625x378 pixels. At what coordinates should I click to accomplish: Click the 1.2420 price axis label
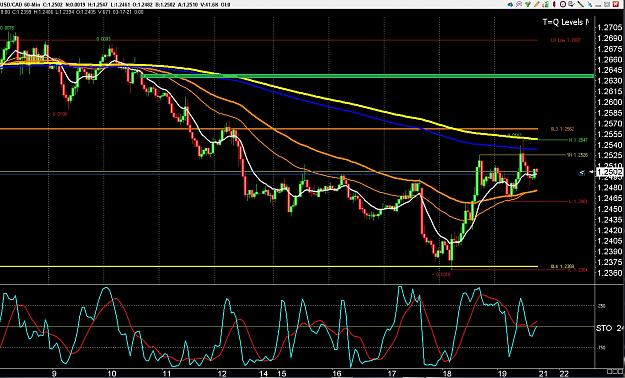click(609, 230)
